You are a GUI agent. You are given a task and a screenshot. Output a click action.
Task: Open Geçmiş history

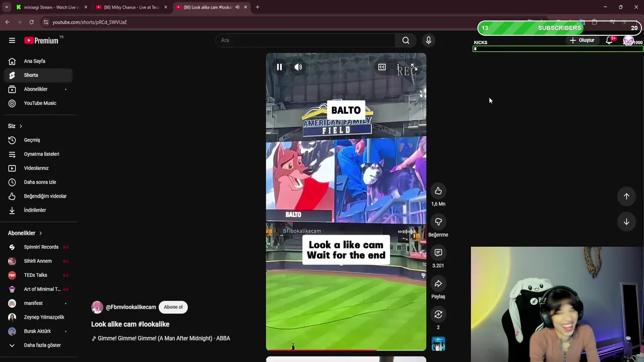tap(38, 140)
